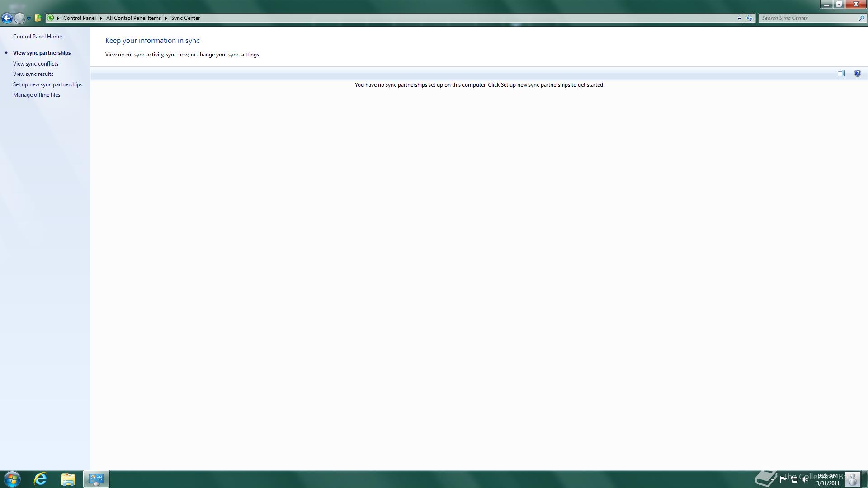868x488 pixels.
Task: Click the Forward navigation arrow
Action: (19, 18)
